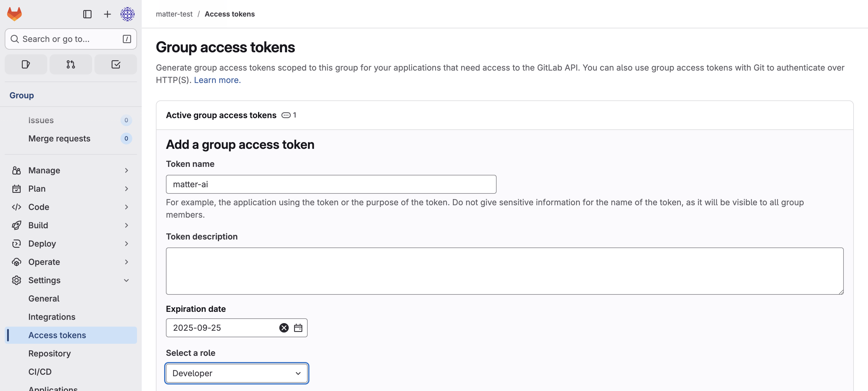868x391 pixels.
Task: Toggle the sidebar collapse icon
Action: tap(87, 14)
